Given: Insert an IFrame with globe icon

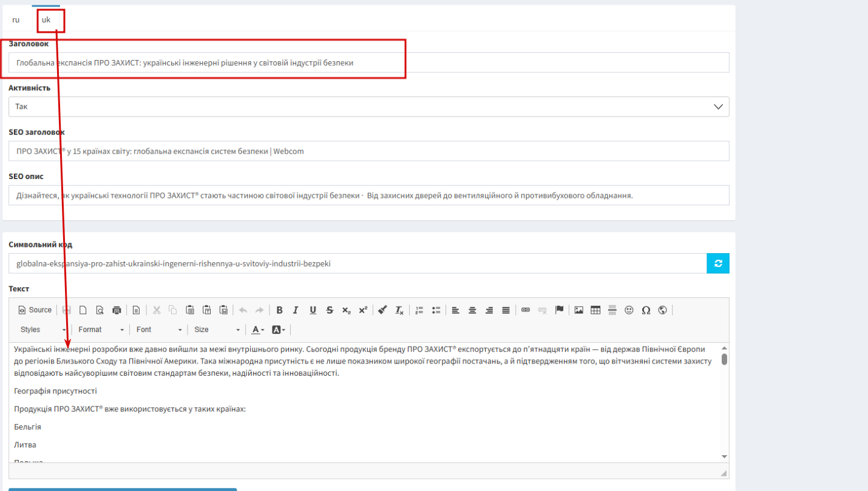Looking at the screenshot, I should tap(663, 310).
